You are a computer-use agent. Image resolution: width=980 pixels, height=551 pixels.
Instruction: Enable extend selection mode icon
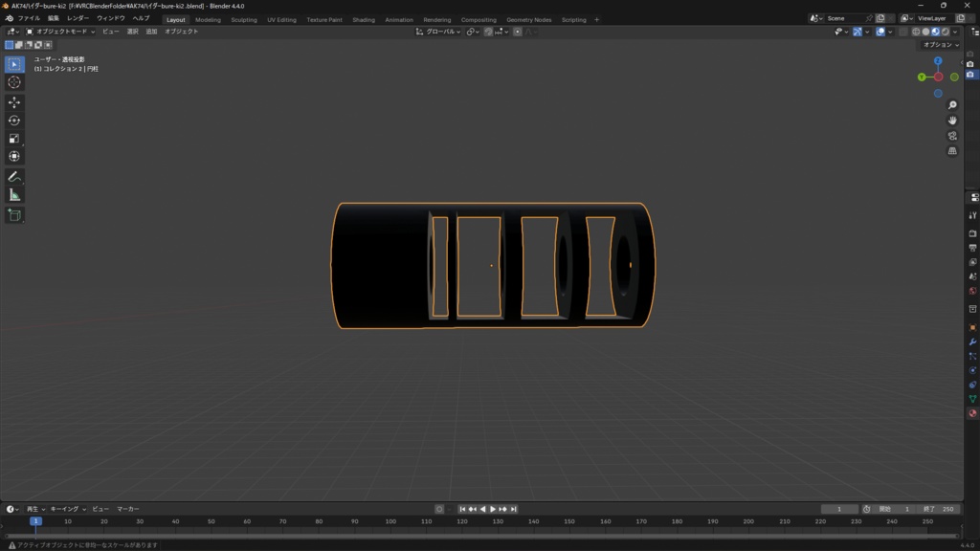[x=19, y=45]
